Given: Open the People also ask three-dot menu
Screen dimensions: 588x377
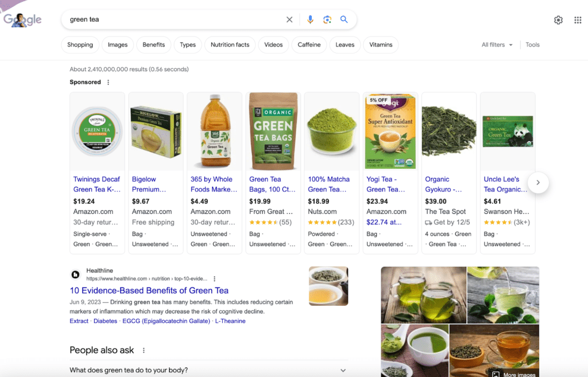Looking at the screenshot, I should 144,350.
